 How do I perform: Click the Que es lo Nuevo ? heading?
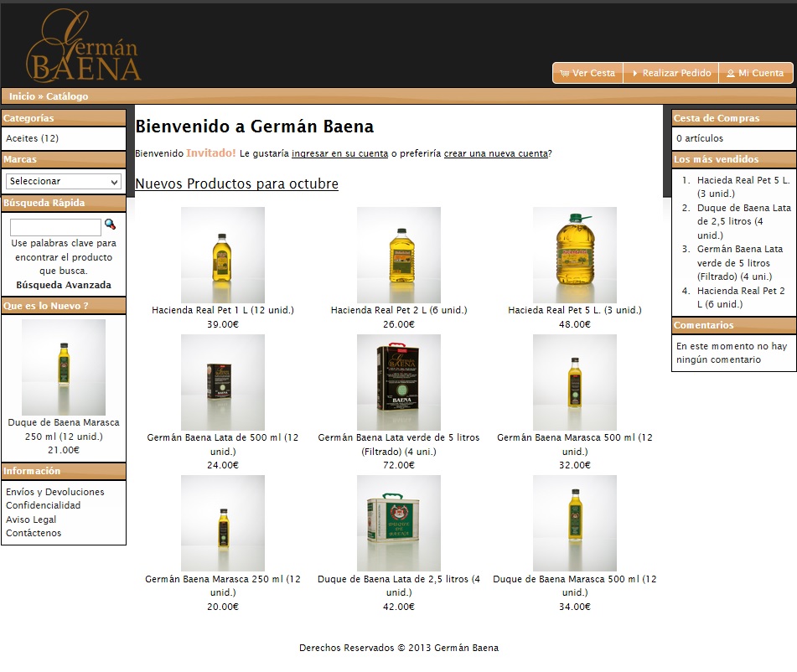tap(46, 306)
